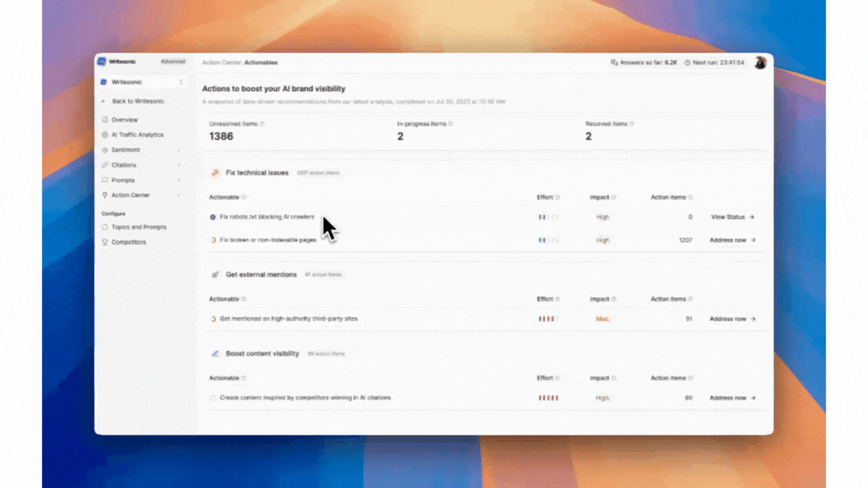Click the Next run clock icon
The image size is (868, 488).
click(687, 63)
